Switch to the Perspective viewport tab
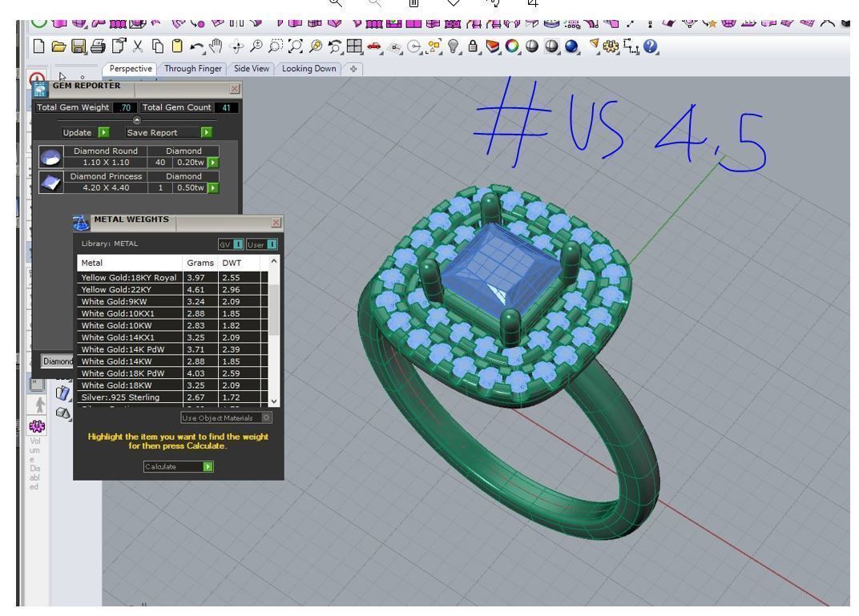Image resolution: width=859 pixels, height=616 pixels. pos(131,68)
